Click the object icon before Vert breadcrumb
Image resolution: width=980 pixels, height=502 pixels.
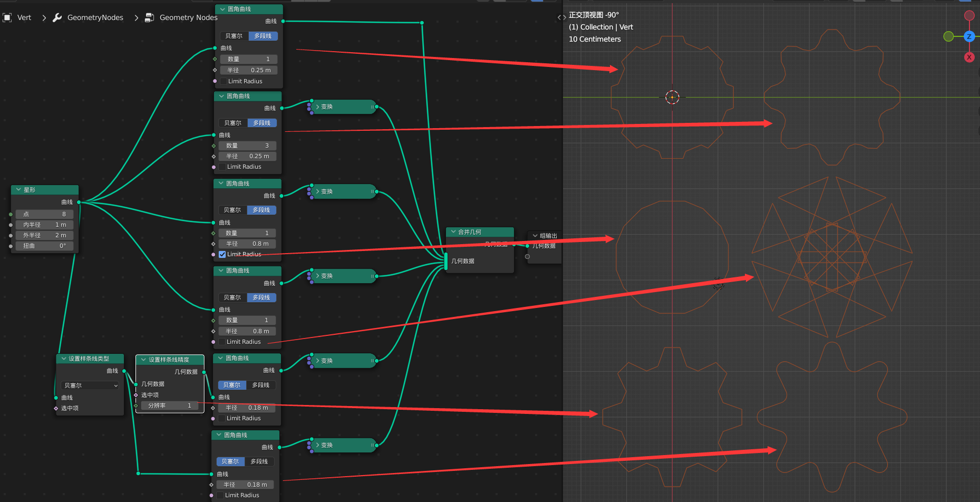[7, 17]
